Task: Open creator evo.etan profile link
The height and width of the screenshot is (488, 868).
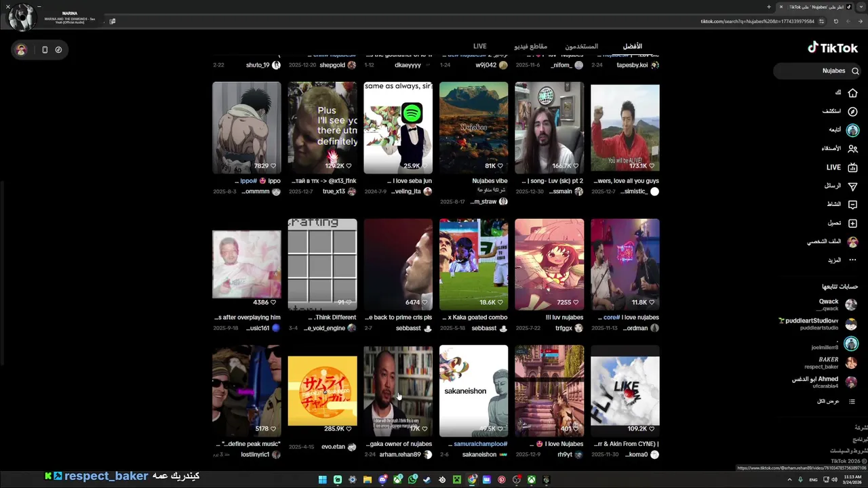Action: click(x=333, y=447)
